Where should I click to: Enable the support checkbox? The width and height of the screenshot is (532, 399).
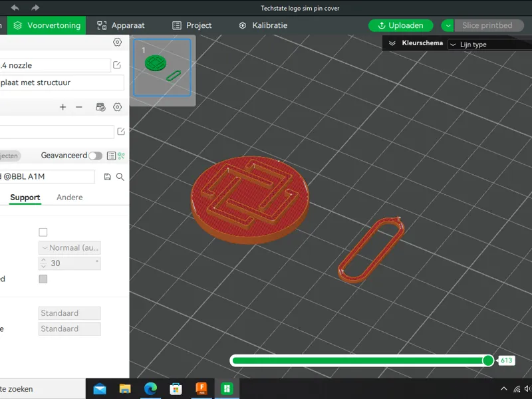(43, 232)
